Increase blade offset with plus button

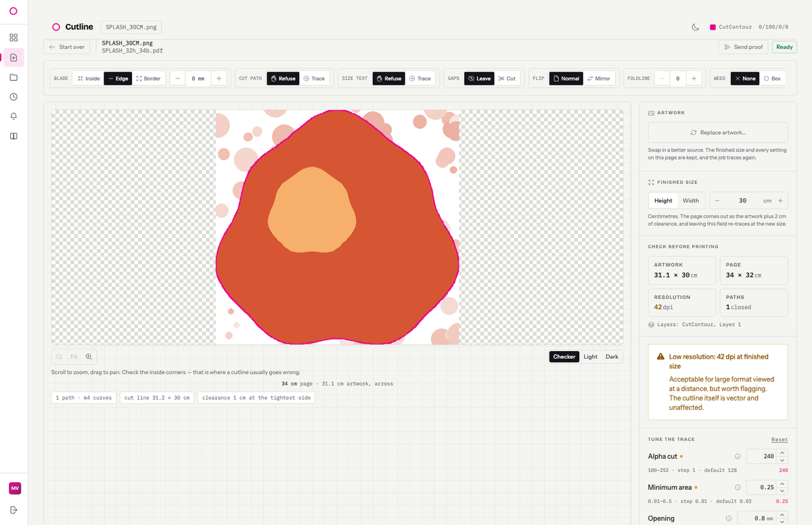point(219,78)
